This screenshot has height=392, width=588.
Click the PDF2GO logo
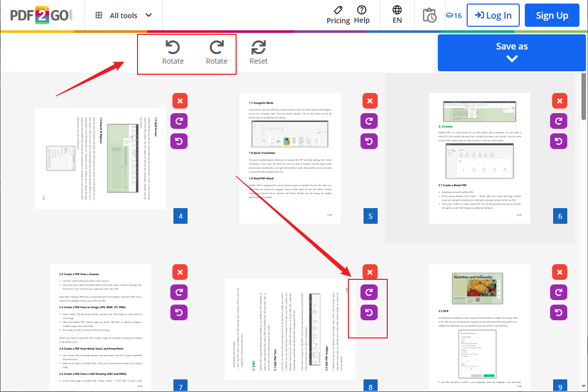pyautogui.click(x=40, y=15)
